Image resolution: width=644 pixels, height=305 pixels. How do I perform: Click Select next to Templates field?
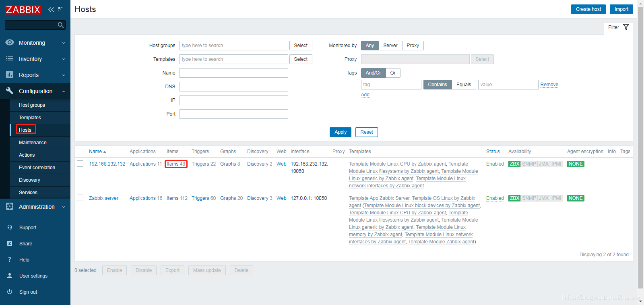[301, 59]
